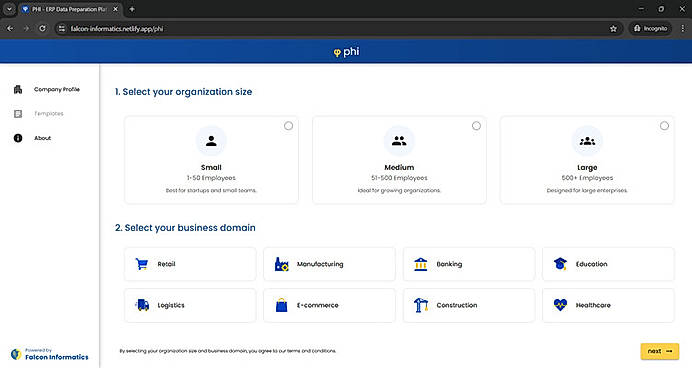Click the Falcon Informatics name text
This screenshot has width=692, height=368.
pos(56,357)
